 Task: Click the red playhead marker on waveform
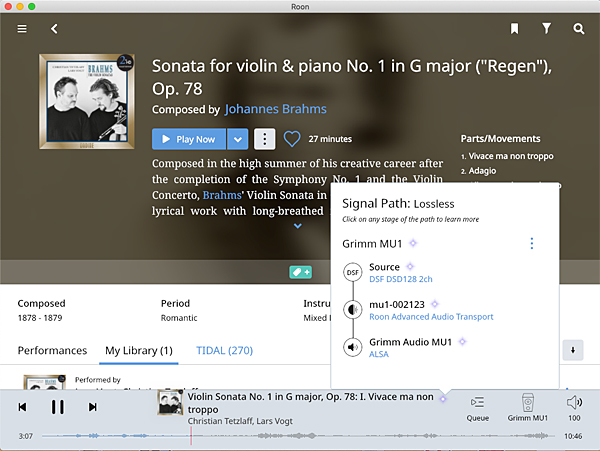[x=191, y=436]
